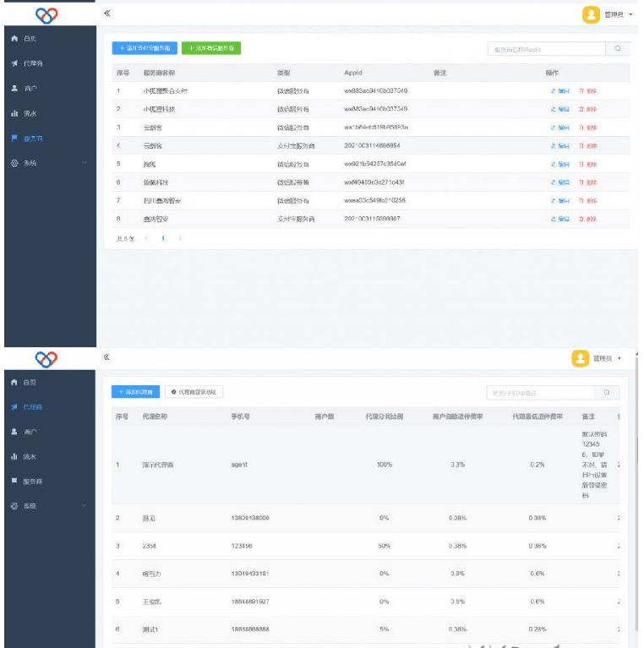This screenshot has width=644, height=648.
Task: Click search icon on the agent list page
Action: 607,393
